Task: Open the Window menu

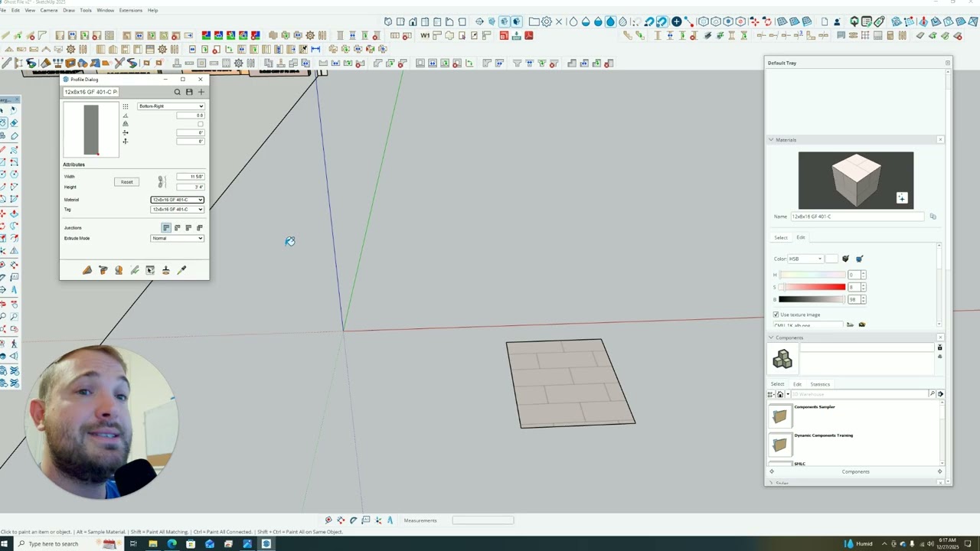Action: pyautogui.click(x=106, y=10)
